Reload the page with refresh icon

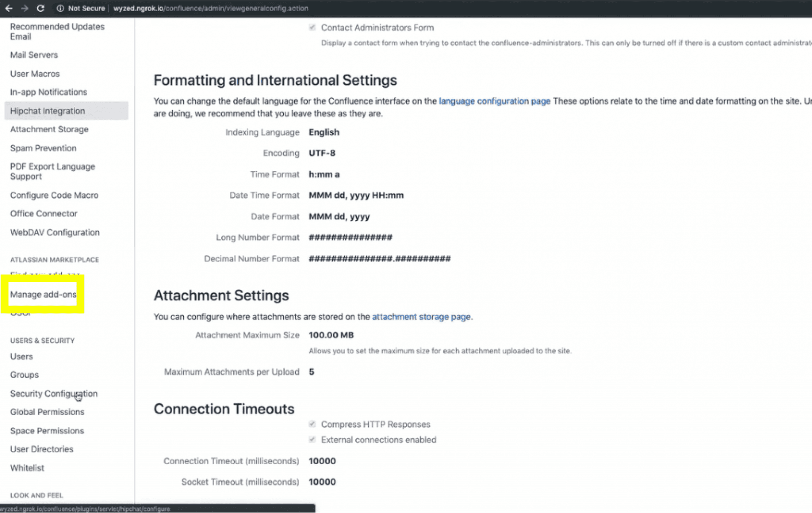tap(41, 8)
